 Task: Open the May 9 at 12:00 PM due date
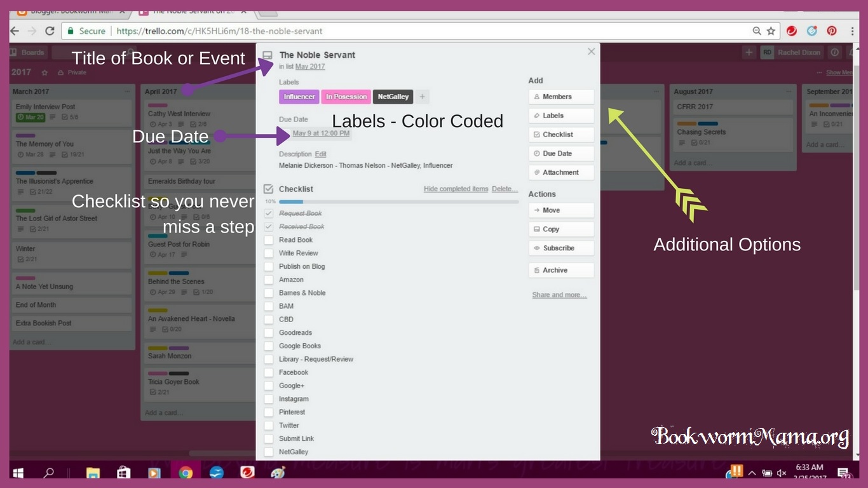[321, 133]
